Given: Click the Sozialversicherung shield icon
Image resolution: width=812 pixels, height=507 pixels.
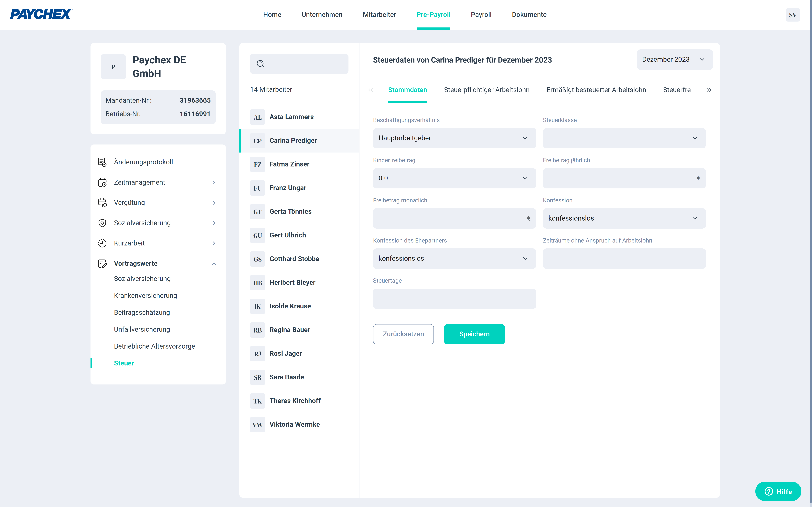Looking at the screenshot, I should pos(102,223).
